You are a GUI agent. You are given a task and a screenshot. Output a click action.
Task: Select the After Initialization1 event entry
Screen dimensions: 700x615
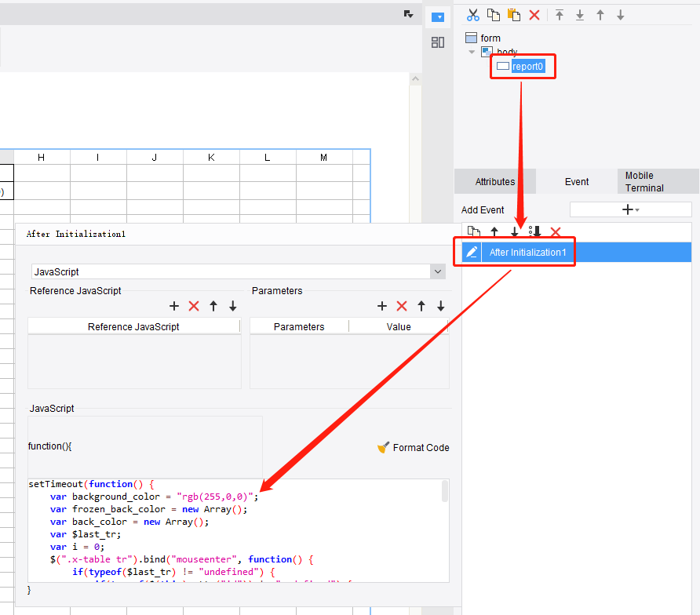(527, 252)
